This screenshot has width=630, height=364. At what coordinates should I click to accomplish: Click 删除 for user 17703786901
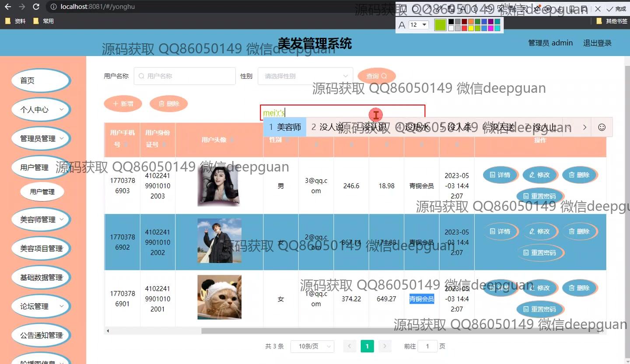579,288
